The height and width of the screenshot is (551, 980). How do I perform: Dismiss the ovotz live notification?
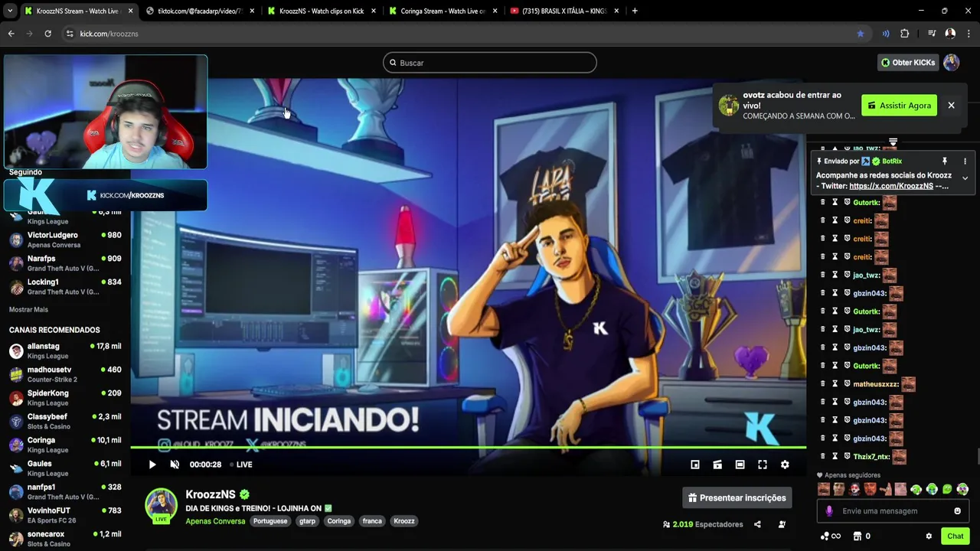[x=951, y=106]
